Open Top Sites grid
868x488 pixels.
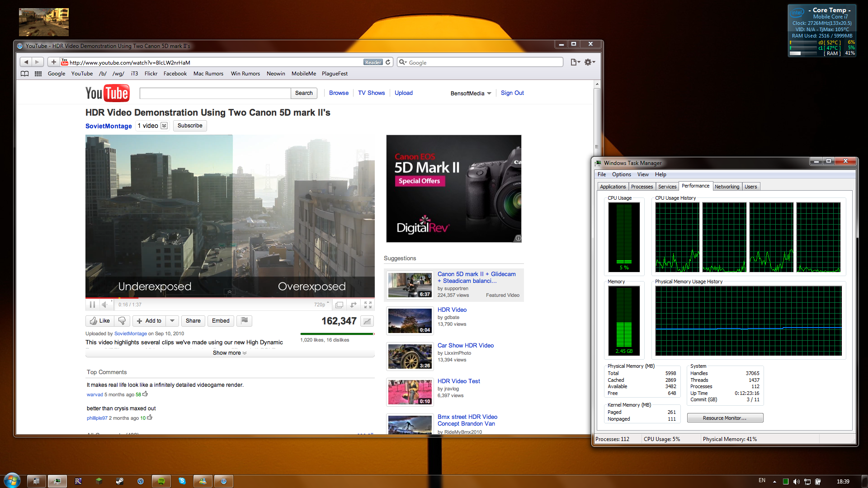pos(38,74)
